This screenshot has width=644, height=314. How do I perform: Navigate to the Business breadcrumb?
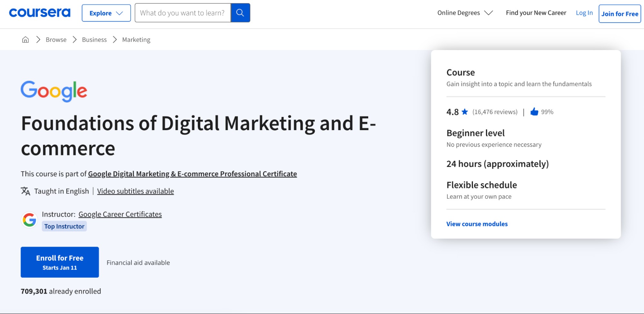pos(94,40)
